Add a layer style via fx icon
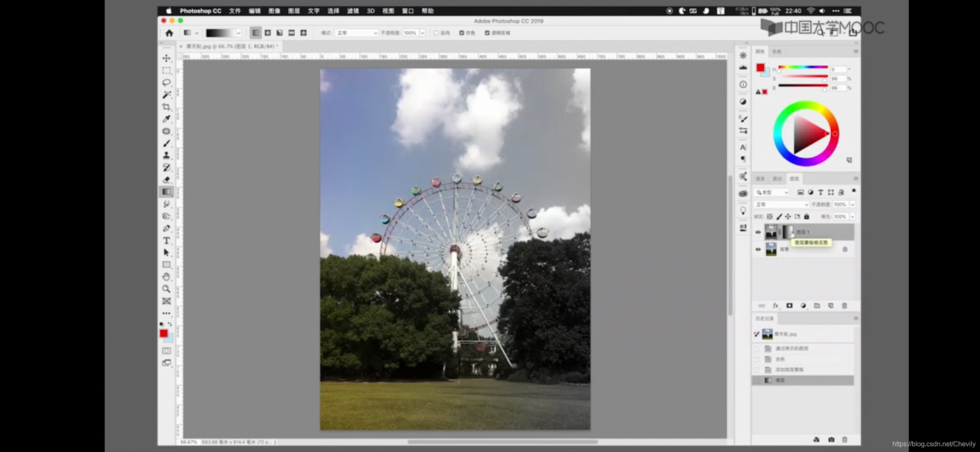The image size is (980, 452). click(776, 306)
